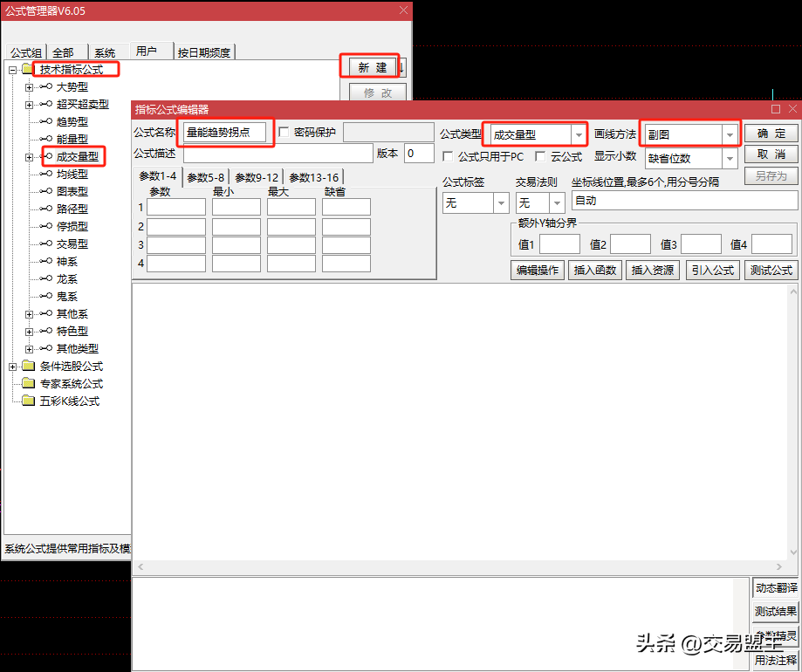Open the 参数13-16 tab
This screenshot has height=672, width=802.
(314, 177)
